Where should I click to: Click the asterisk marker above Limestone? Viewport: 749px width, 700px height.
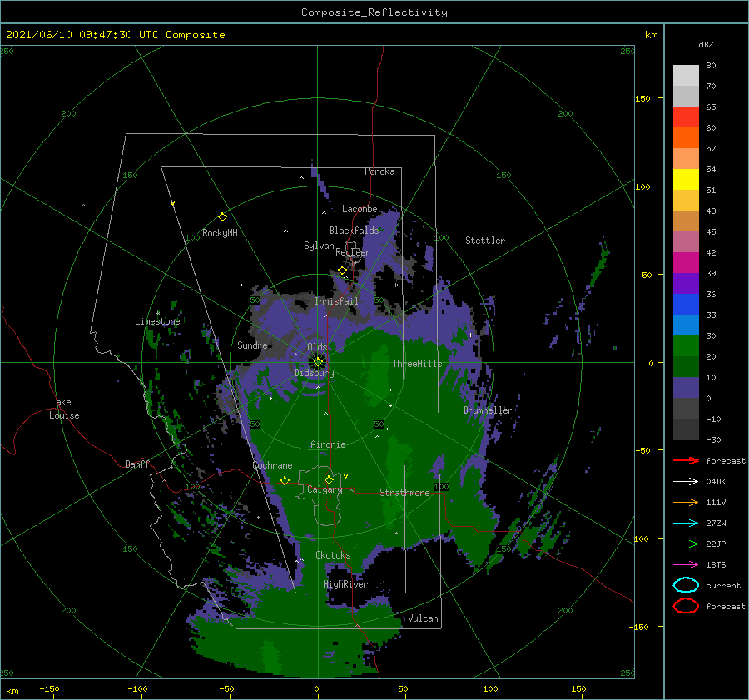(x=157, y=314)
